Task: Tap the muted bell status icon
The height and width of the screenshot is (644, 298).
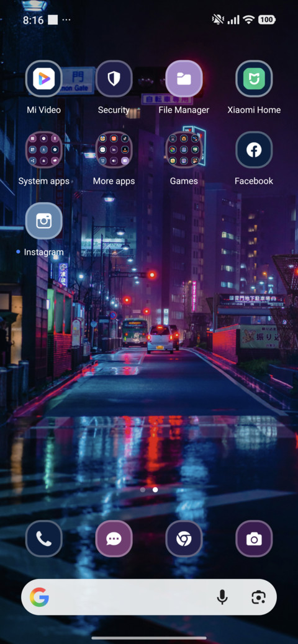Action: point(217,20)
